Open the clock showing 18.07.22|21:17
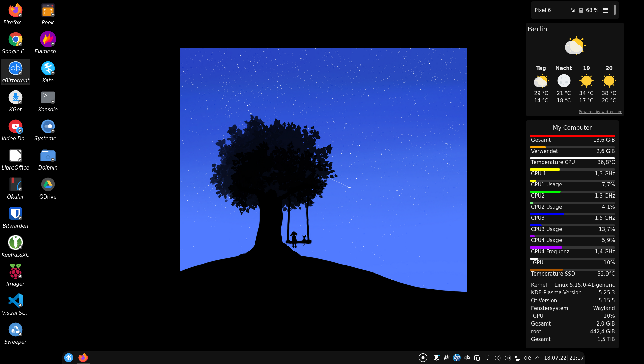 click(x=564, y=358)
